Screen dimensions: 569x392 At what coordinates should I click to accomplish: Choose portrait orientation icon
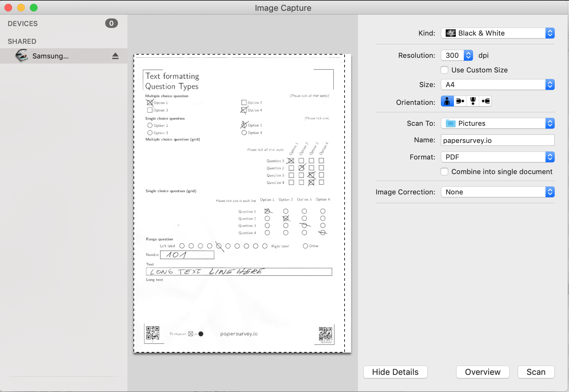point(447,101)
